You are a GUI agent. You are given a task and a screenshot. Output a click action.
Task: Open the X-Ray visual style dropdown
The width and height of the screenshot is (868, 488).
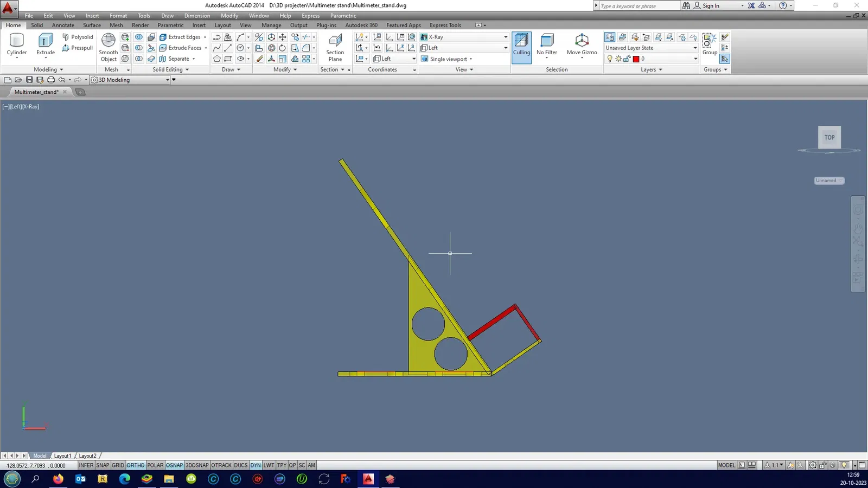tap(464, 37)
